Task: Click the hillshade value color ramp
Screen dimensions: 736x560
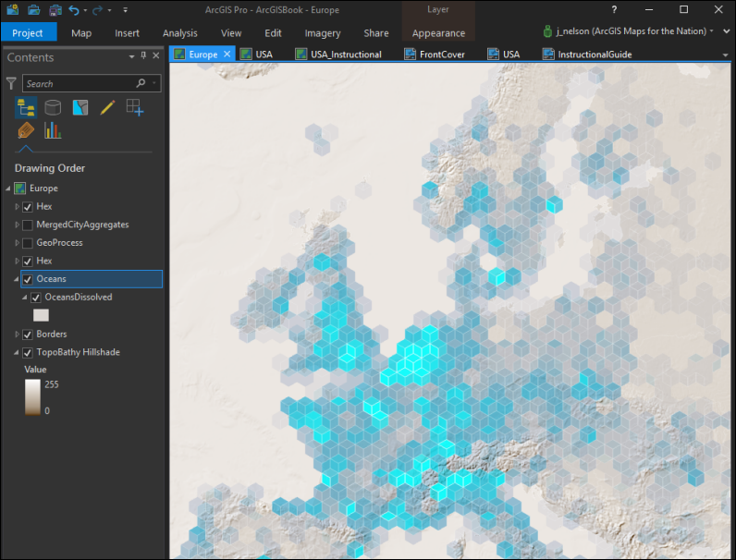Action: pyautogui.click(x=32, y=397)
